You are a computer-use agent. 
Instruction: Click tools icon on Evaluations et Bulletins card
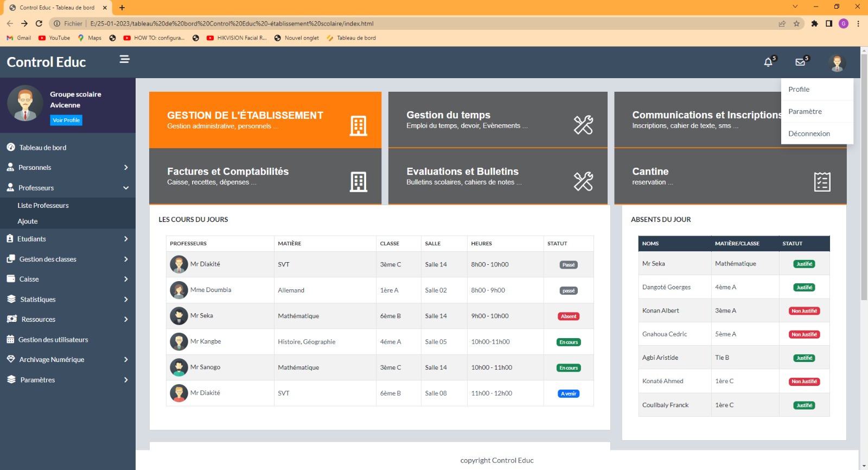tap(583, 181)
